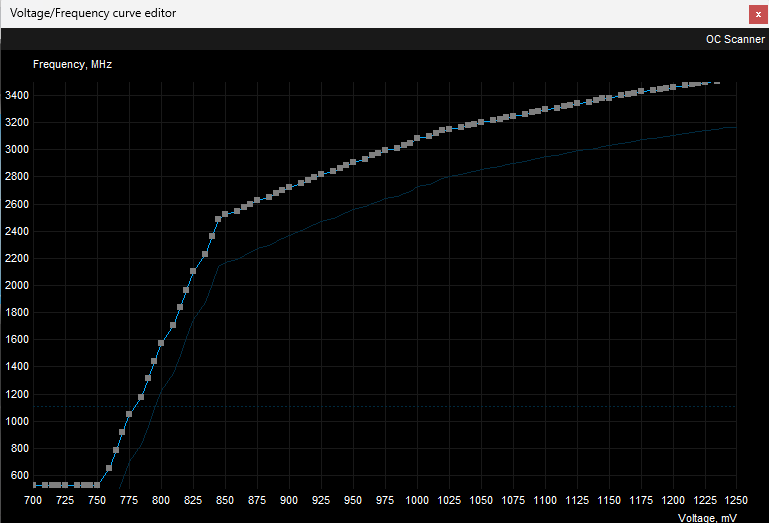The image size is (769, 523).
Task: Select the curve point at 1125 mV
Action: click(577, 103)
